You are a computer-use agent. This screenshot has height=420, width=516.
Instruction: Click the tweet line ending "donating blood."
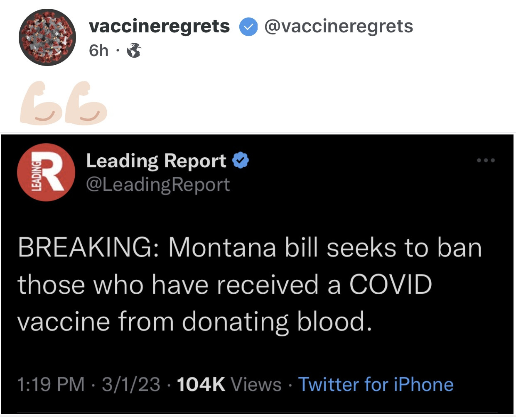pyautogui.click(x=194, y=322)
